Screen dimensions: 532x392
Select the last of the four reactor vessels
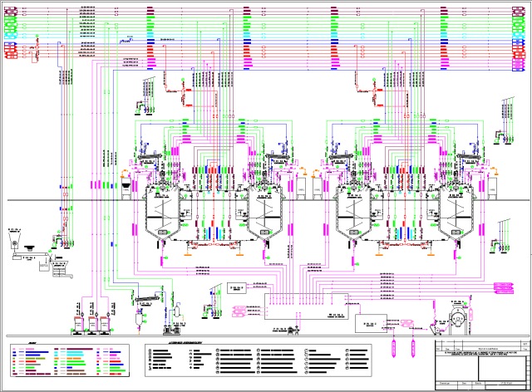coord(456,213)
